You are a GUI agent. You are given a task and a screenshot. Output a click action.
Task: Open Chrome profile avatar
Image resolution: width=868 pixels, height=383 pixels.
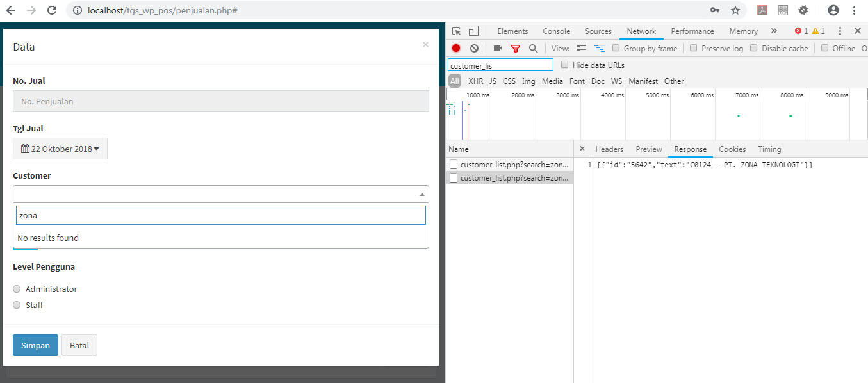pyautogui.click(x=833, y=10)
